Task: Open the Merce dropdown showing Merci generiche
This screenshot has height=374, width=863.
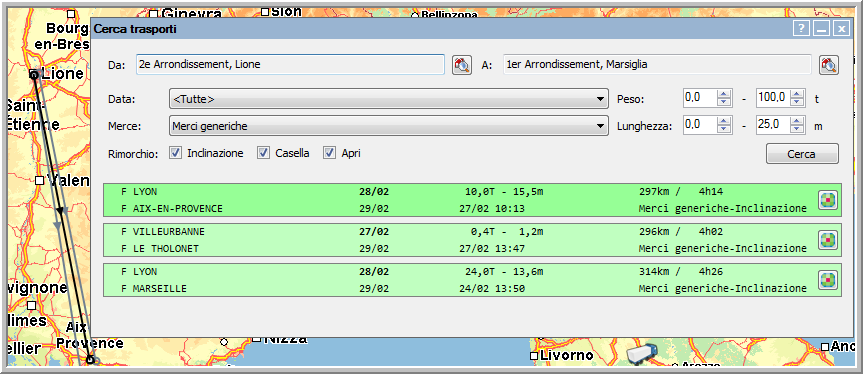Action: click(389, 126)
